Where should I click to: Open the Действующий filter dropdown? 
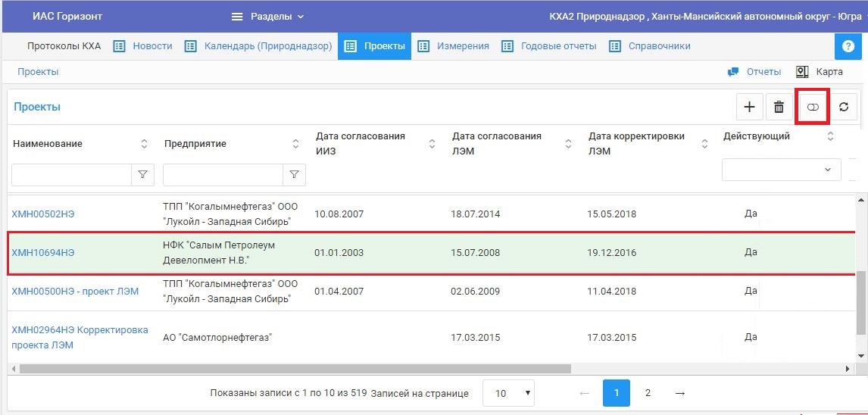click(782, 170)
